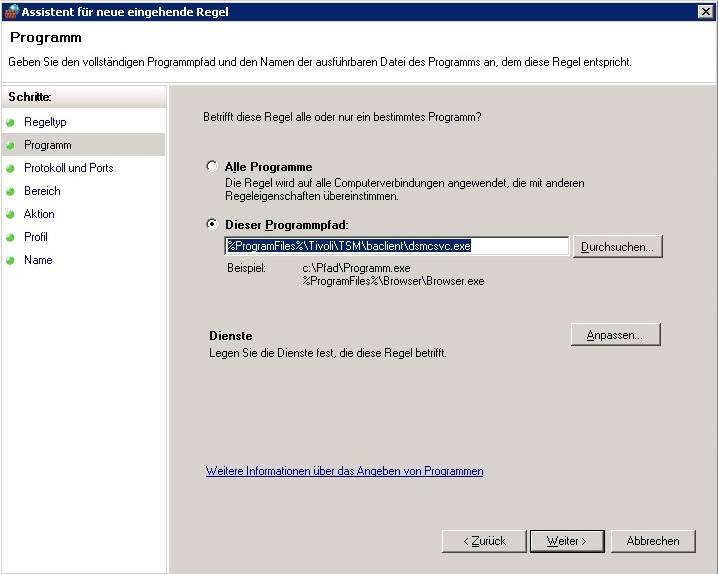Screen dimensions: 718x574
Task: Select the 'Alle Programme' radio button
Action: [211, 167]
